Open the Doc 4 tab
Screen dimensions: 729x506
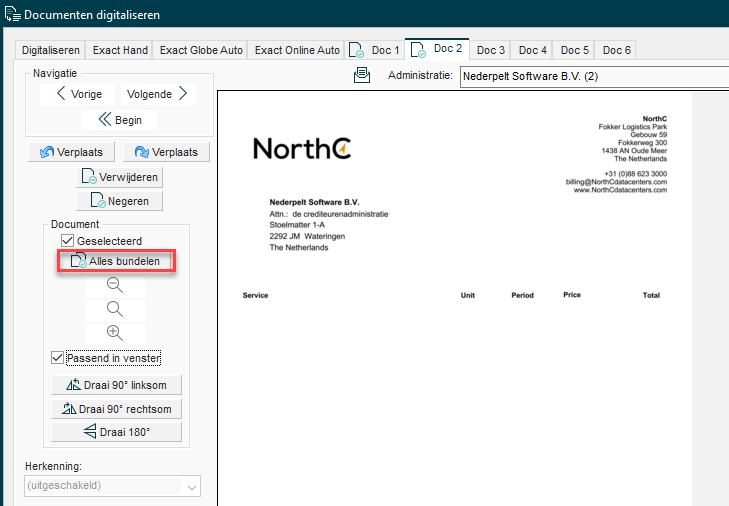532,50
